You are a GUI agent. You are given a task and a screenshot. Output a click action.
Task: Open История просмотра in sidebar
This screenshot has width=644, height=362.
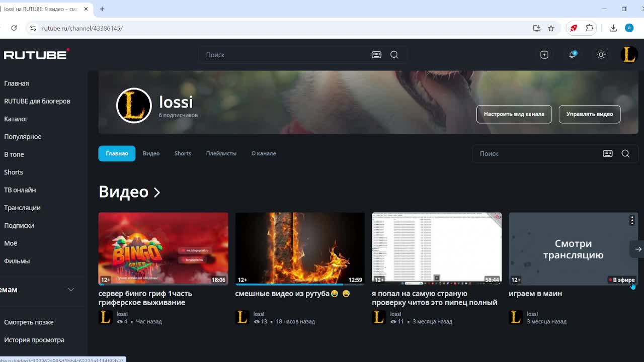pos(34,340)
